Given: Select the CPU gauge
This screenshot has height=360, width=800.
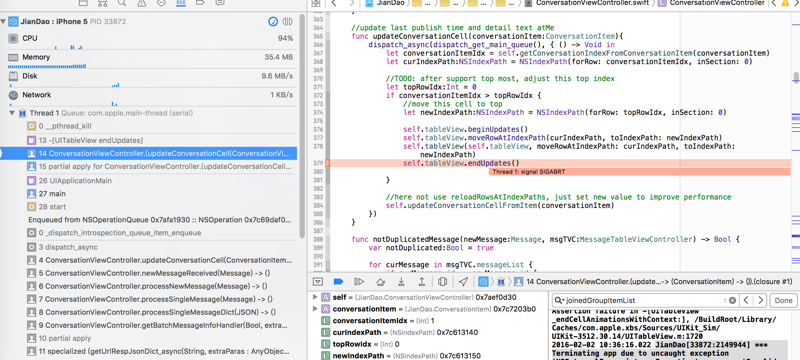Looking at the screenshot, I should [x=151, y=40].
